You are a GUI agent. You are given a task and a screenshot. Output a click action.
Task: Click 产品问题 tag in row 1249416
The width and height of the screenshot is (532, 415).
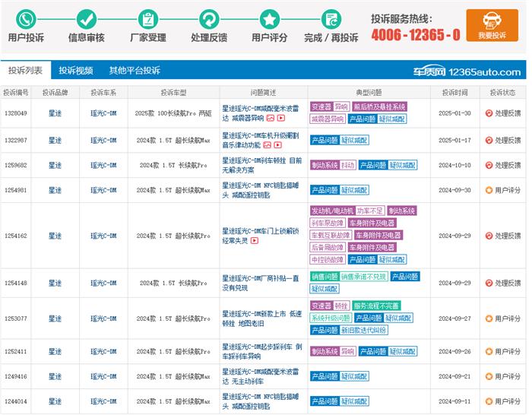[x=325, y=377]
